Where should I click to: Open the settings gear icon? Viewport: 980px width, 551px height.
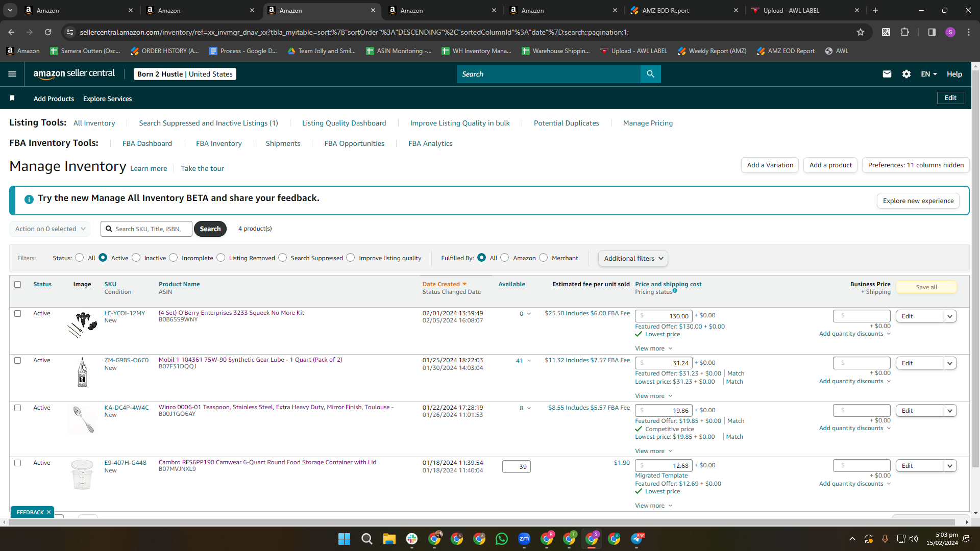(x=906, y=74)
